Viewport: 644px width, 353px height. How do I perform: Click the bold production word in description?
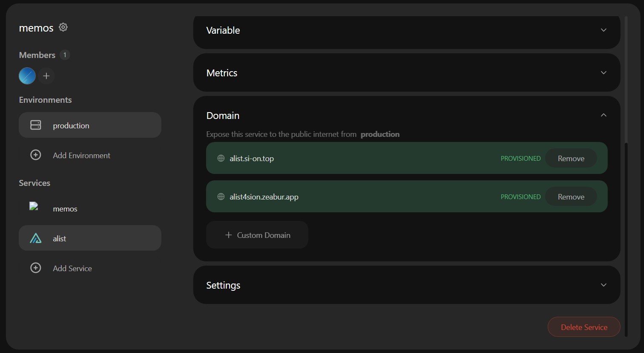click(380, 134)
